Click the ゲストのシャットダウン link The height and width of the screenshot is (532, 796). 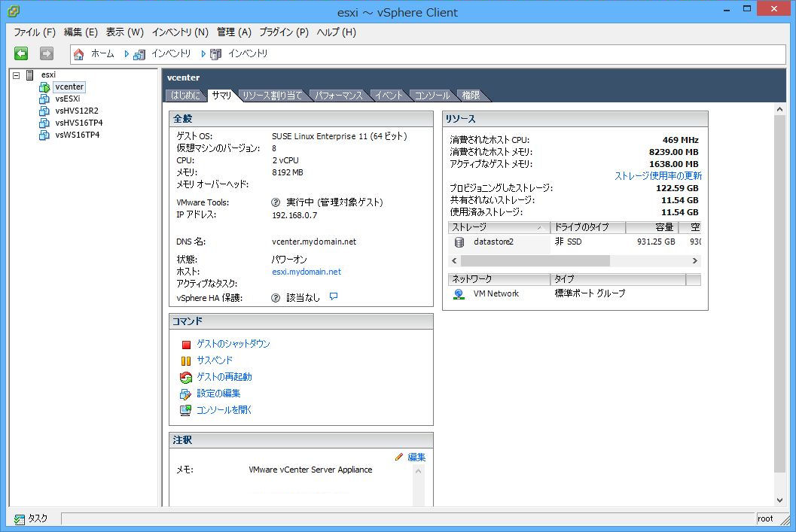233,344
